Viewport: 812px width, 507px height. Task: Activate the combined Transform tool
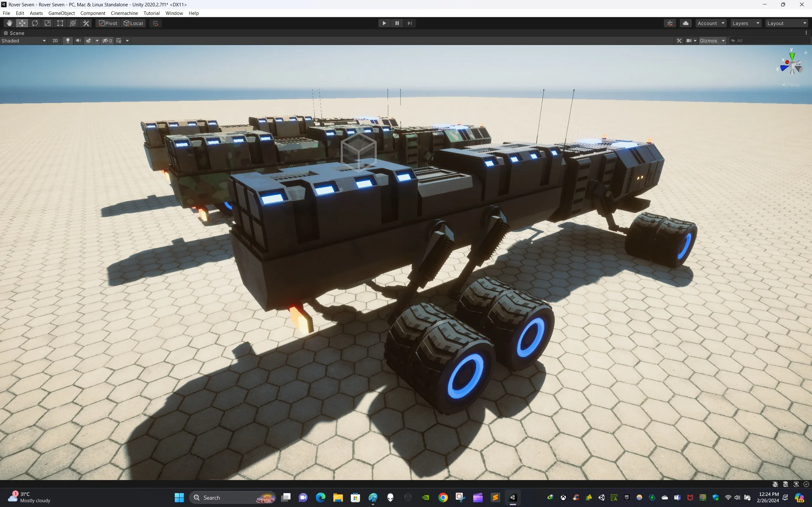point(73,23)
